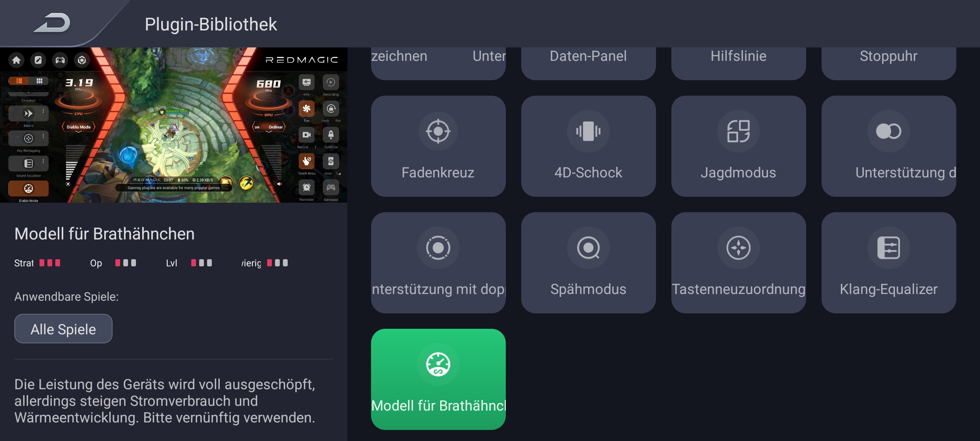This screenshot has height=441, width=980.
Task: Open the Tastenneuzuordnung key remapping plugin
Action: click(739, 262)
